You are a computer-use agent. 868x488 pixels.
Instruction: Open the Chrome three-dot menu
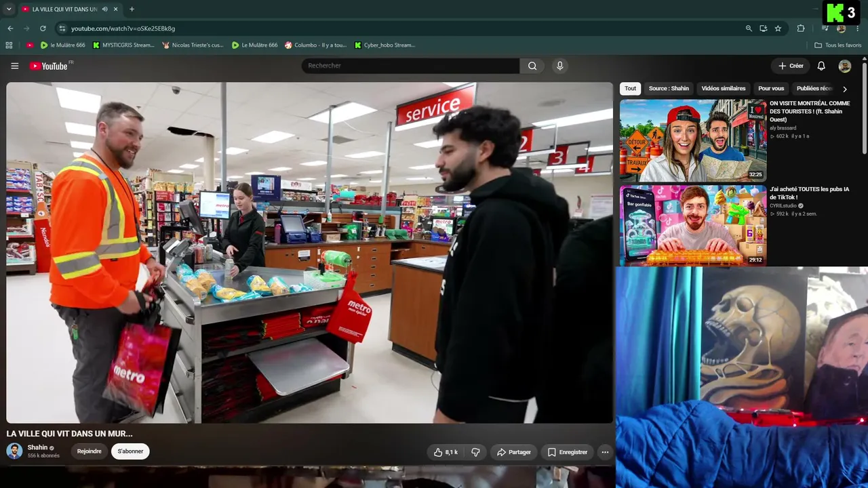(858, 28)
